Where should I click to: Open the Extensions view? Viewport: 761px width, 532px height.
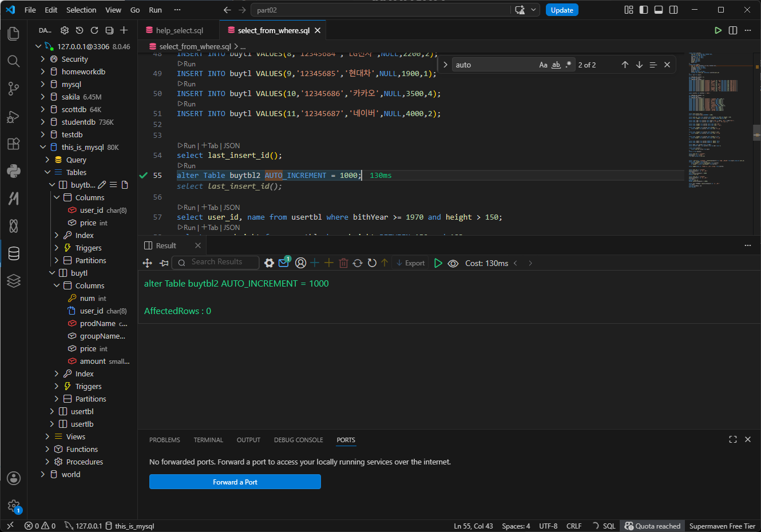point(14,144)
